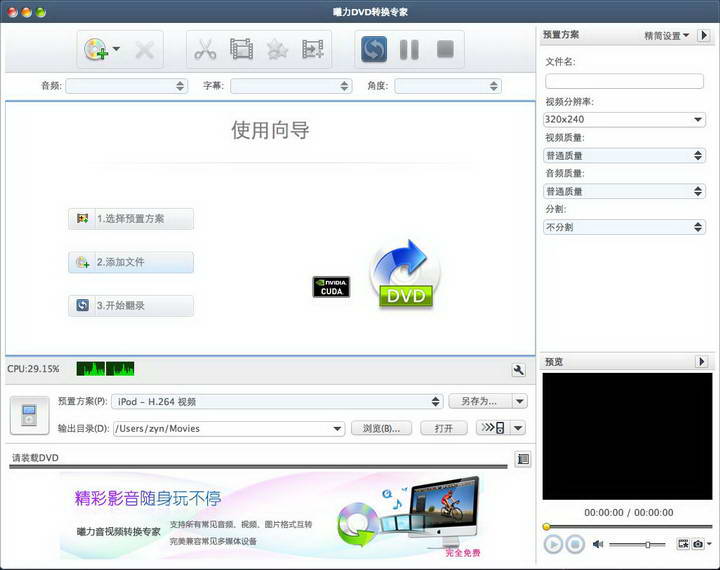
Task: Click the green CPU usage graph
Action: coord(105,369)
